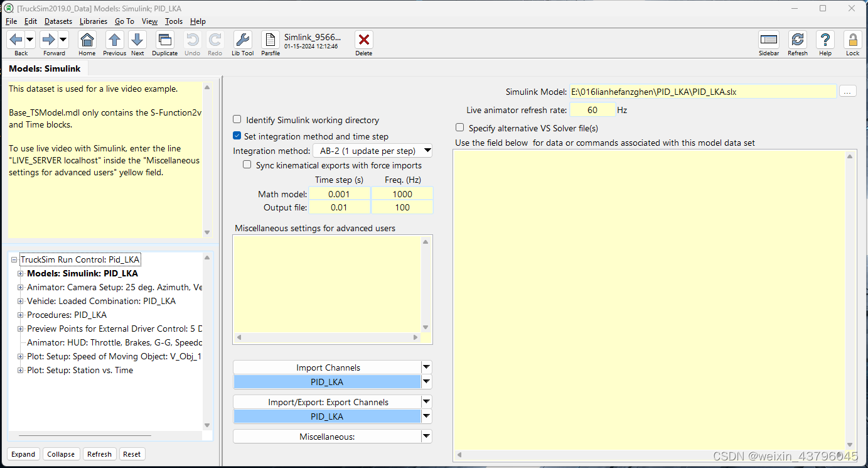This screenshot has height=468, width=868.
Task: Uncheck Set integration method and time step
Action: coord(237,136)
